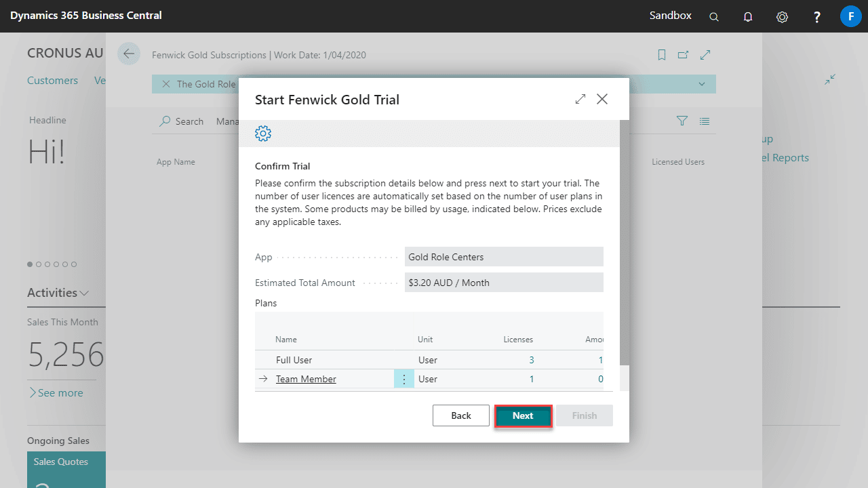Click the Licensed Users column header
Image resolution: width=868 pixels, height=488 pixels.
[x=678, y=162]
